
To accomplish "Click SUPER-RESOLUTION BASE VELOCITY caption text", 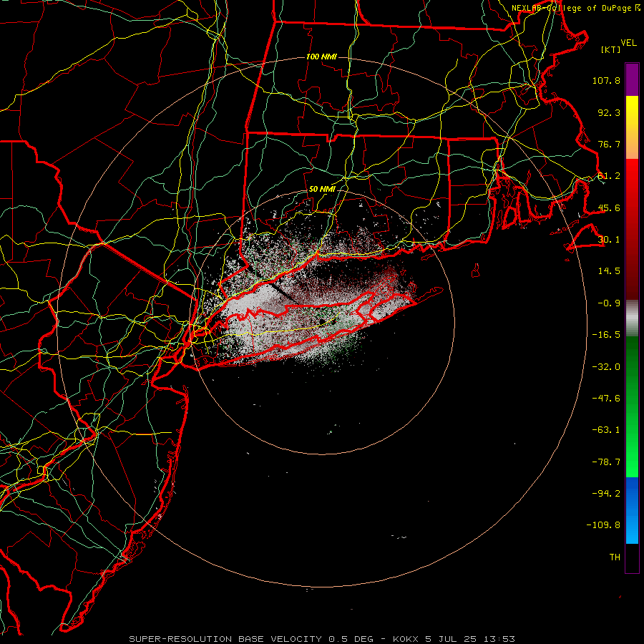I will tap(225, 639).
